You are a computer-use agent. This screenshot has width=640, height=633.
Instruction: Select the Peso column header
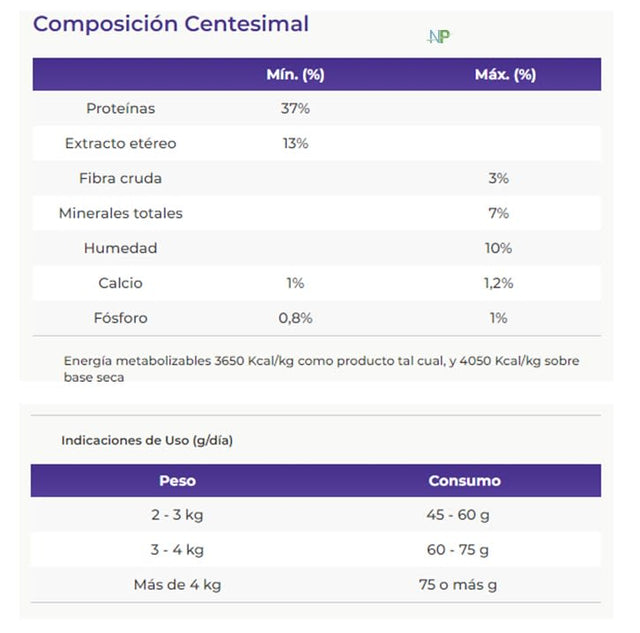pos(178,481)
